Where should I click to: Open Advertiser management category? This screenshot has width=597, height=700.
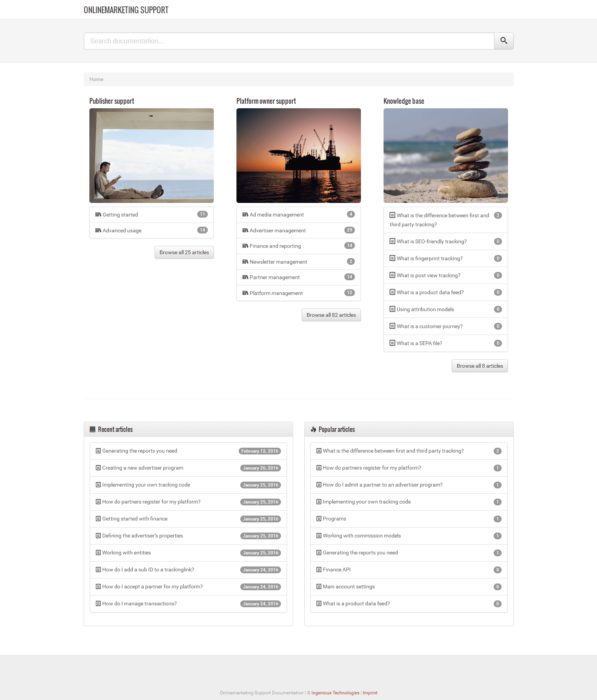click(x=299, y=230)
